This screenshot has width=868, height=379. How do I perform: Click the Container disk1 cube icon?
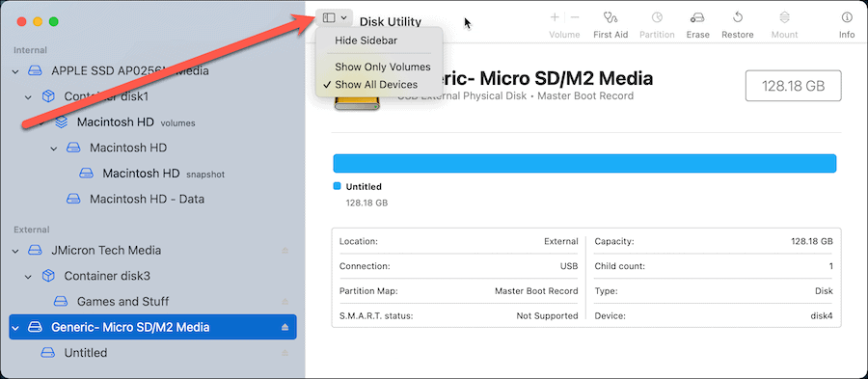(x=48, y=96)
